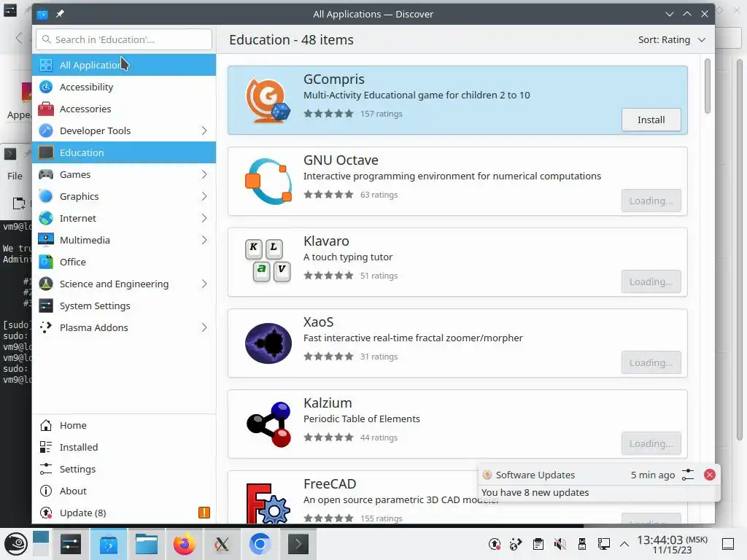Viewport: 747px width, 560px height.
Task: Click the muted volume tray icon
Action: point(560,544)
